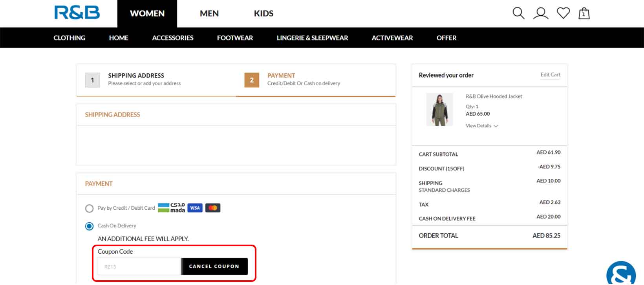
Task: Click the Edit Cart link
Action: [x=551, y=74]
